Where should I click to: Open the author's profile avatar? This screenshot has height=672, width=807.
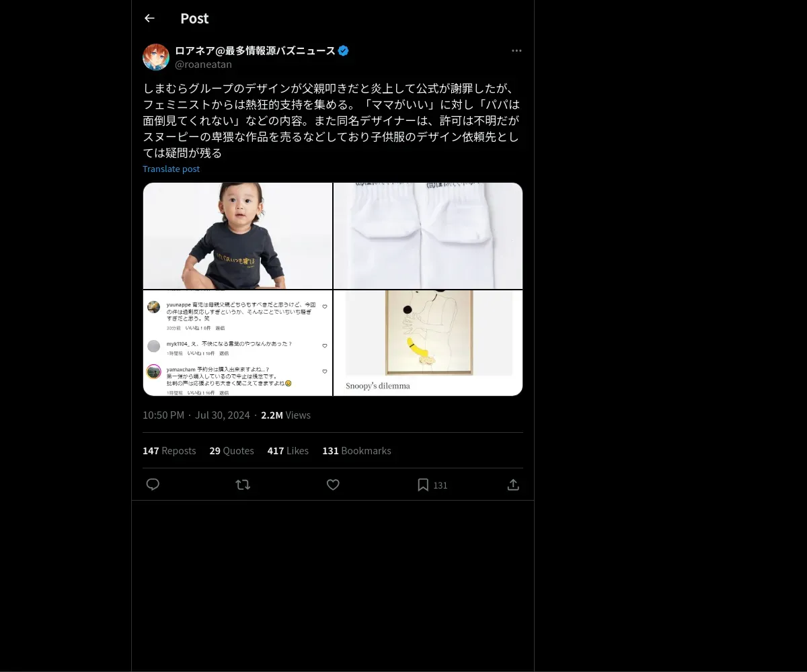click(156, 57)
